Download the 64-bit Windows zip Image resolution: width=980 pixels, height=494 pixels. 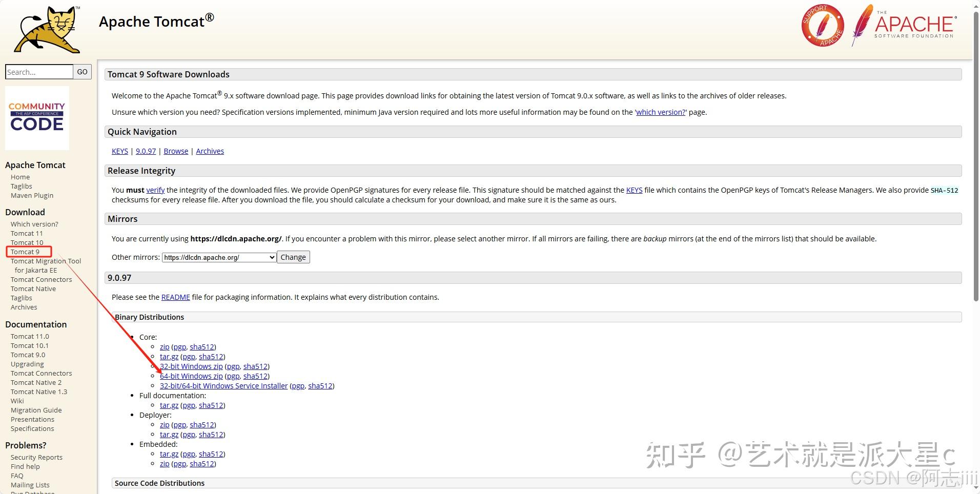click(191, 376)
